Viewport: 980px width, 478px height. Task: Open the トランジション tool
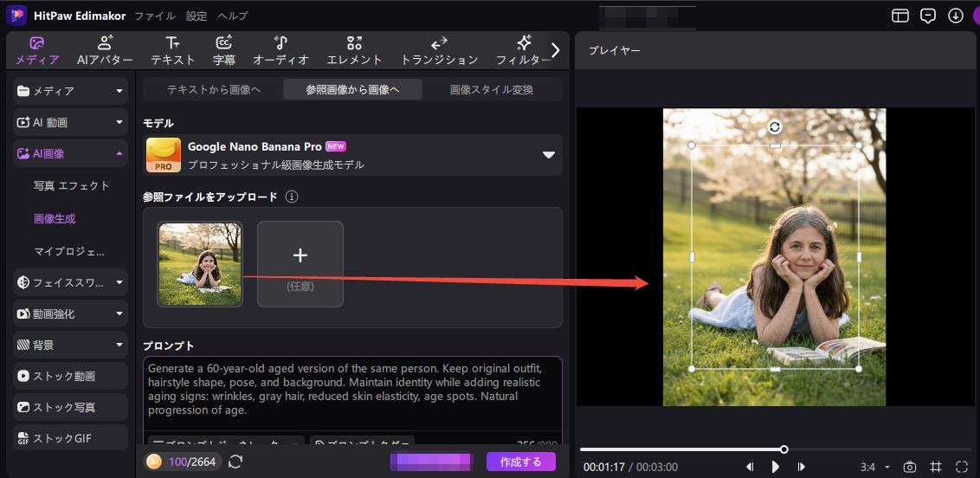point(439,51)
